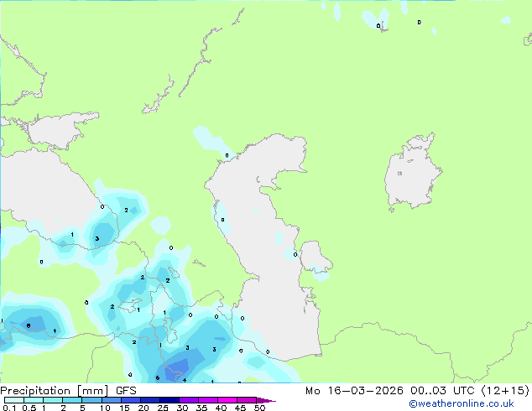
Task: Click the legend value label '0.1'
Action: click(9, 408)
